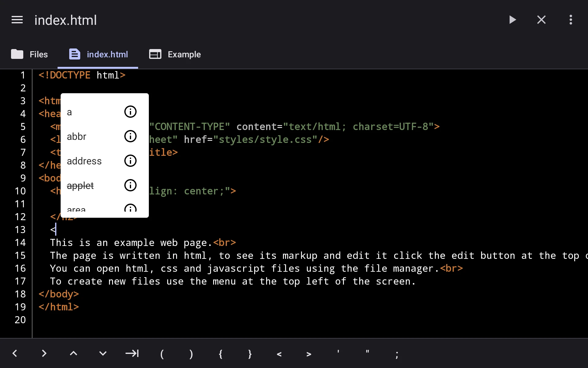Screen dimensions: 588x368
Task: Open the hamburger navigation menu
Action: pyautogui.click(x=17, y=20)
